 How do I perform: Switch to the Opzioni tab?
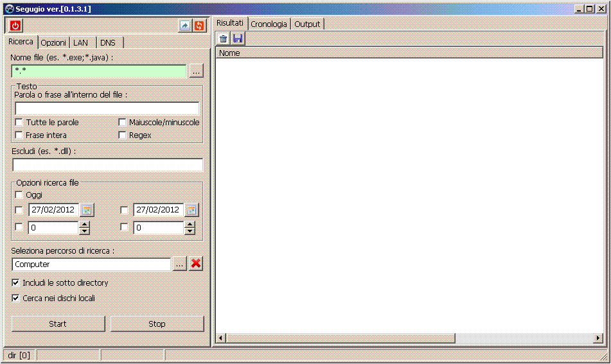(x=53, y=42)
